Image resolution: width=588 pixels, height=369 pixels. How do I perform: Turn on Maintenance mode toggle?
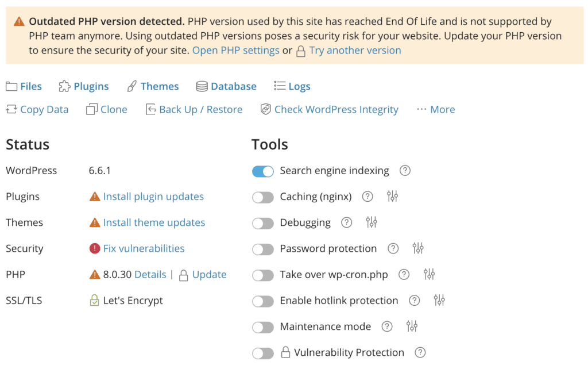263,327
